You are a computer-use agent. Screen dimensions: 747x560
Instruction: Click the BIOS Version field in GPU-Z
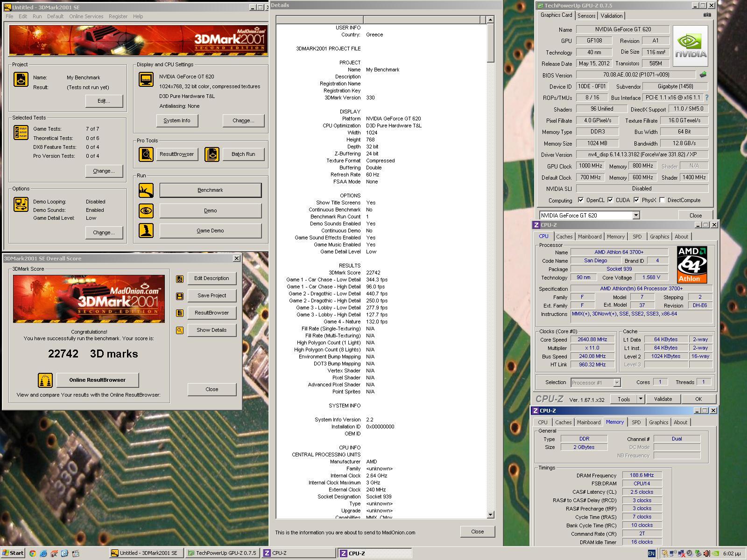pyautogui.click(x=636, y=75)
